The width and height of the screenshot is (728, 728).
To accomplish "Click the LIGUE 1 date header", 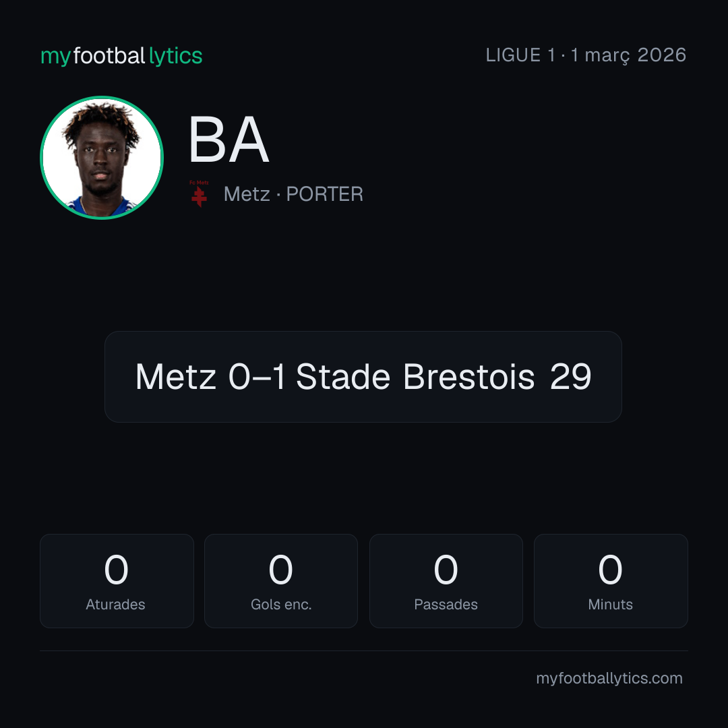I will click(586, 55).
